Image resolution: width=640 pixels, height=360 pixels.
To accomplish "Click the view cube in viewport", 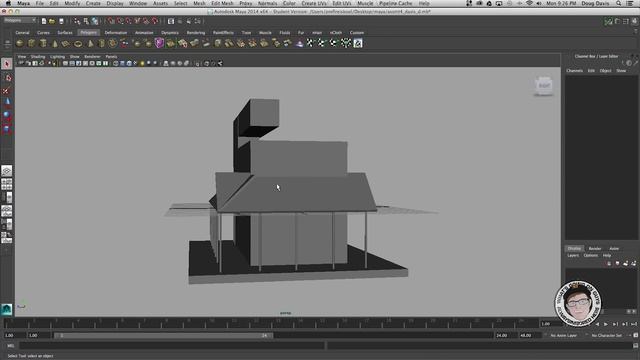I will pyautogui.click(x=544, y=85).
